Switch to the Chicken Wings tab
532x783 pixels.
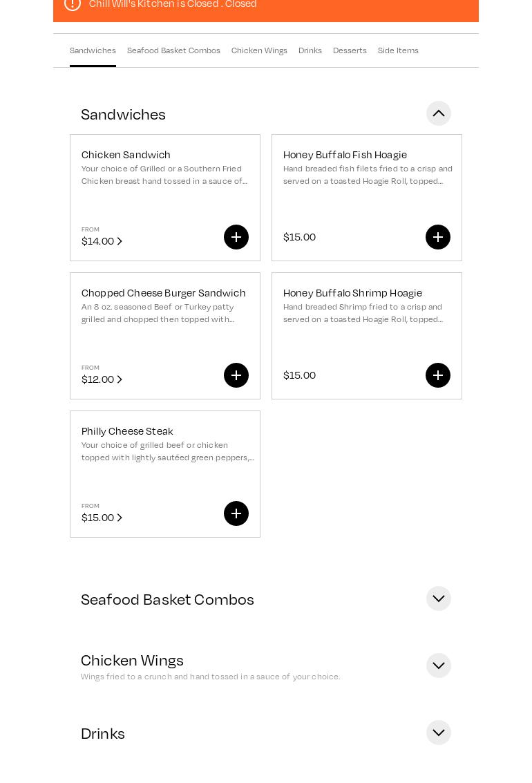259,50
